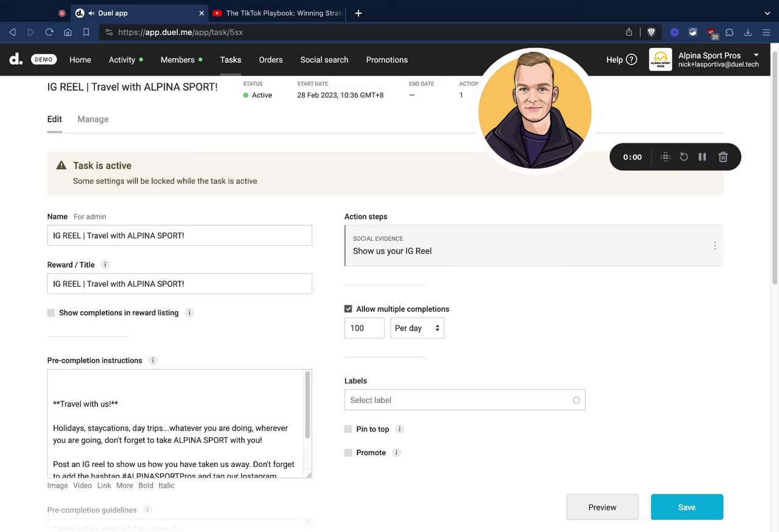Save the task
The image size is (779, 532).
(687, 507)
